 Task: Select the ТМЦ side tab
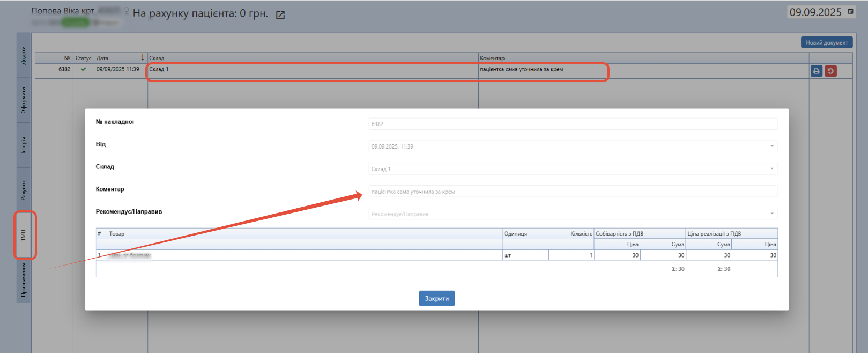24,235
